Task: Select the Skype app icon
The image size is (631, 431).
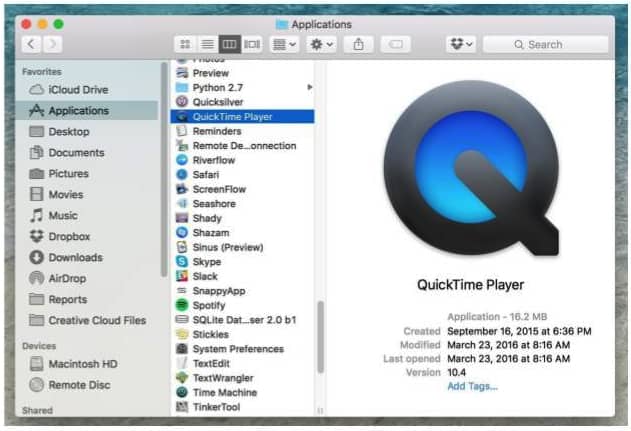Action: click(x=182, y=261)
